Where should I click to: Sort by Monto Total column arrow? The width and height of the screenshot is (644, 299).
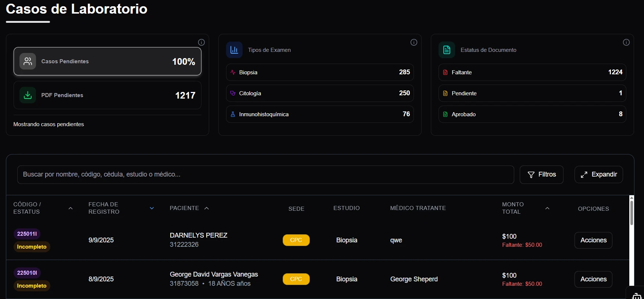click(547, 209)
